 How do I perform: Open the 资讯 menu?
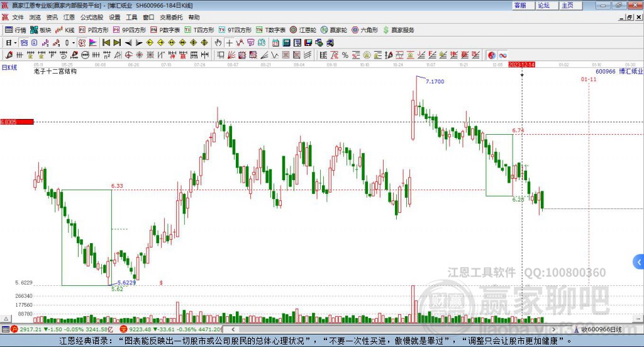[52, 17]
